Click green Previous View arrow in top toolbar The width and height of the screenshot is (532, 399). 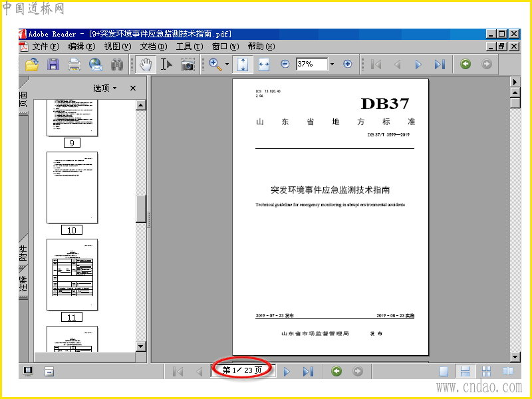pos(465,64)
